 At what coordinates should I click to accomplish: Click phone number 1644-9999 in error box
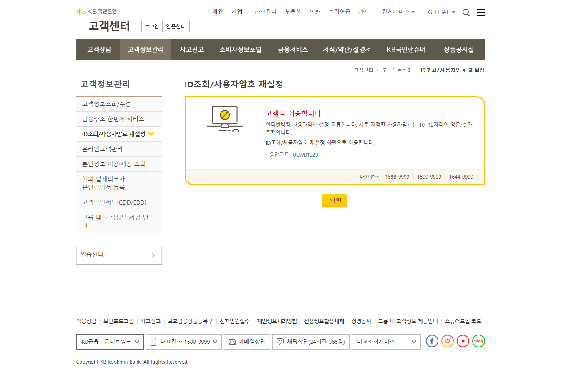tap(461, 177)
